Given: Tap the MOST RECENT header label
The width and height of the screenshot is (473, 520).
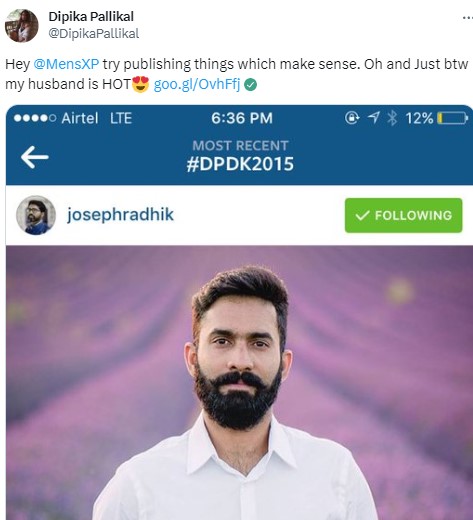Looking at the screenshot, I should click(240, 146).
